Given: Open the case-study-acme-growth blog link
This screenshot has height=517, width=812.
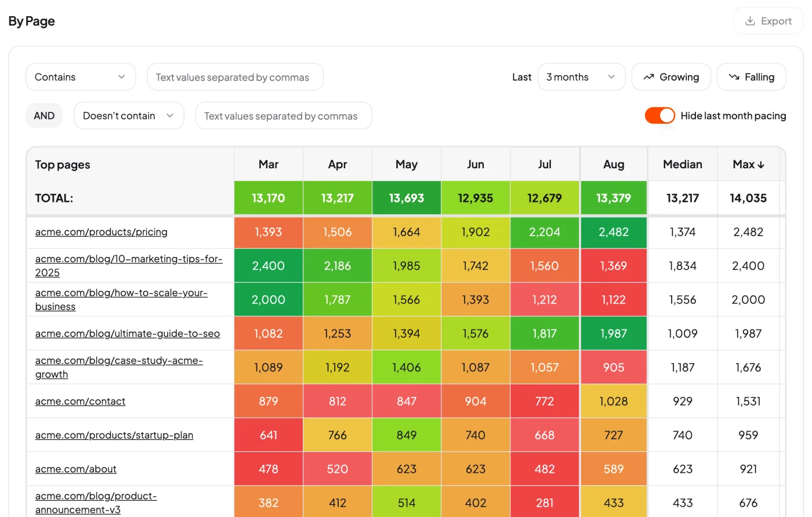Looking at the screenshot, I should [119, 367].
